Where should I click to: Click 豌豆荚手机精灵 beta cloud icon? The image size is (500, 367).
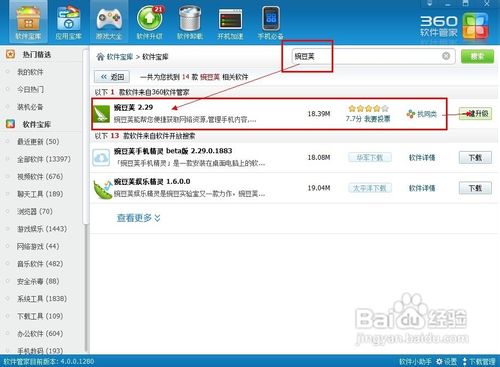(101, 157)
